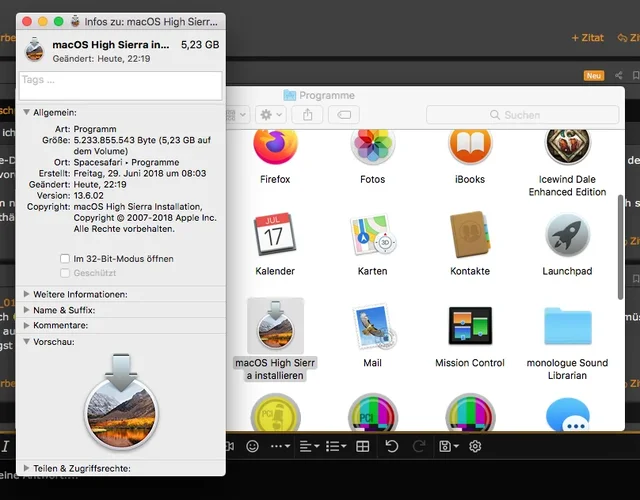Select the Karten app icon
Image resolution: width=640 pixels, height=500 pixels.
tap(372, 234)
